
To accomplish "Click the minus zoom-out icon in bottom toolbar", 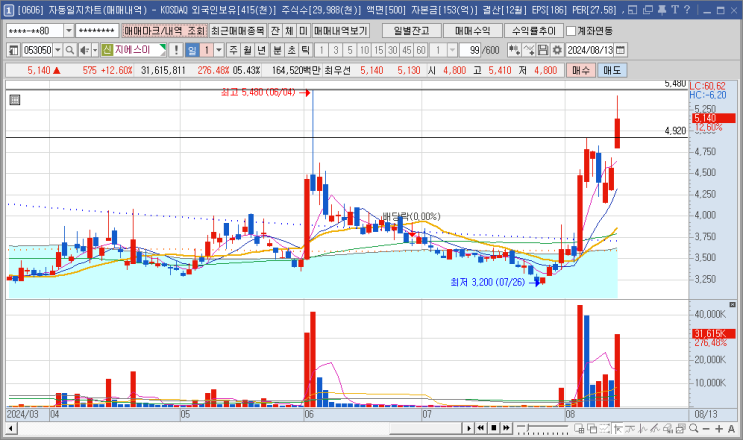I will [x=706, y=428].
